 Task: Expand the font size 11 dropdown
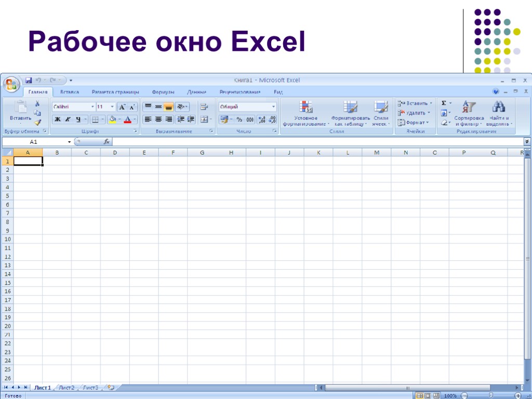coord(112,107)
